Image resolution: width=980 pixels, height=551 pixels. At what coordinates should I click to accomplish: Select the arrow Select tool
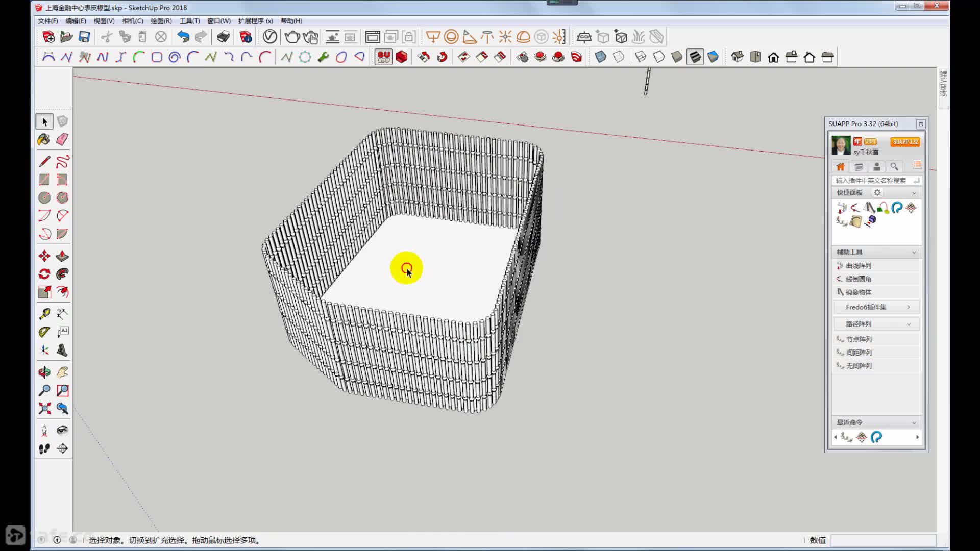pyautogui.click(x=44, y=121)
